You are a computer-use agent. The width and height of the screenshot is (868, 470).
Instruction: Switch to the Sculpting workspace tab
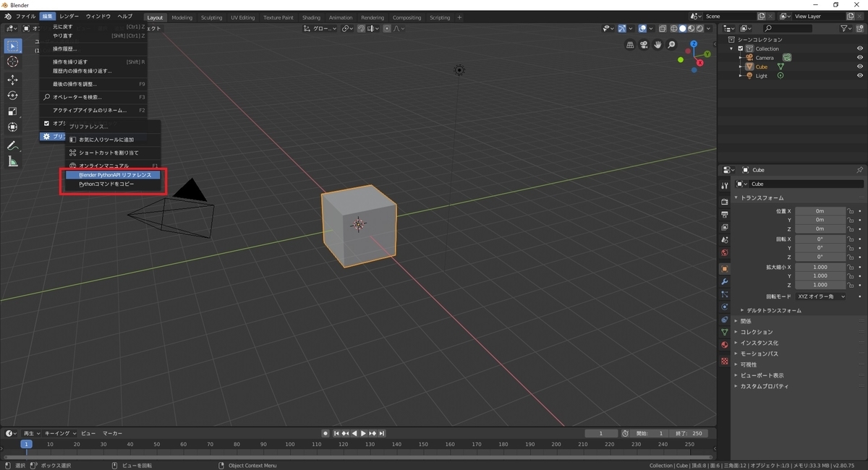click(x=211, y=17)
